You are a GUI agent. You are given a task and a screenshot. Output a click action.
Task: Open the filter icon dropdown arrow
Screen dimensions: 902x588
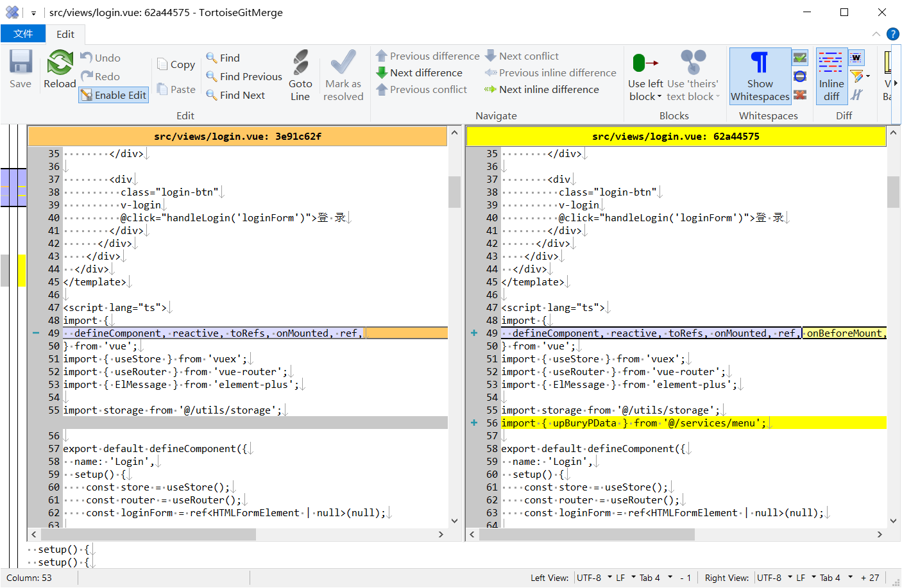point(868,76)
